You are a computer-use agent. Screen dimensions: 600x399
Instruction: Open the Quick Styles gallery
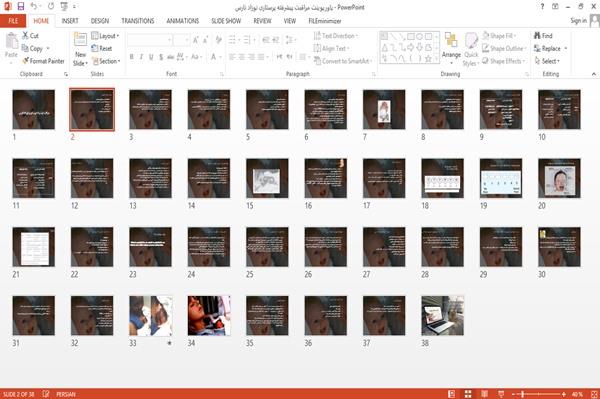471,49
